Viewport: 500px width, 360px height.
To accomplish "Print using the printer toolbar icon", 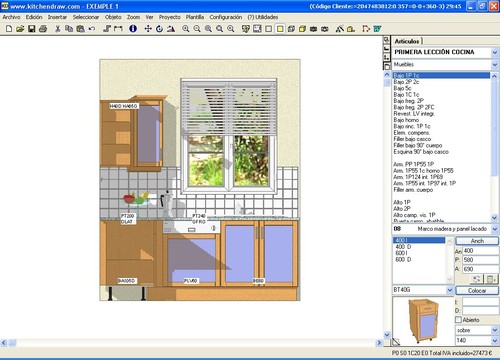I will coord(43,29).
